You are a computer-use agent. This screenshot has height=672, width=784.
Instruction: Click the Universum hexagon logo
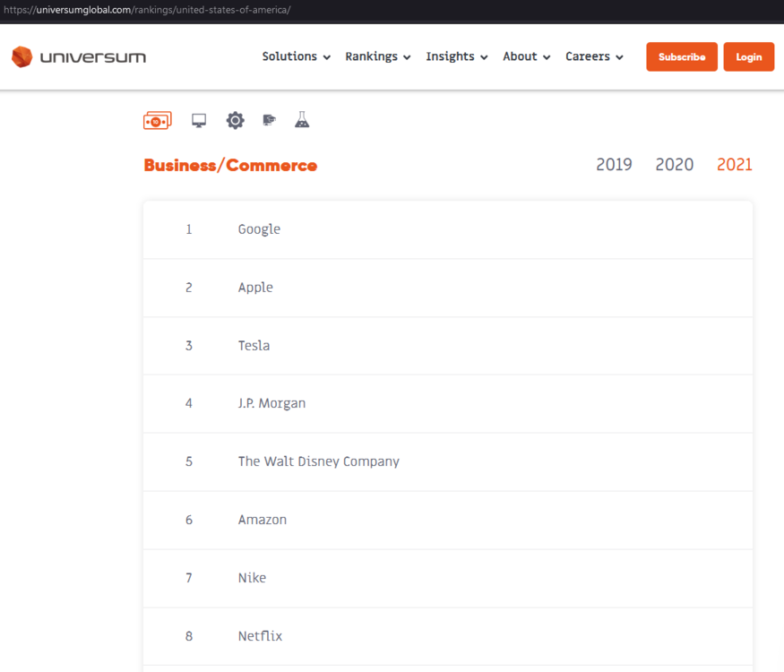[22, 57]
